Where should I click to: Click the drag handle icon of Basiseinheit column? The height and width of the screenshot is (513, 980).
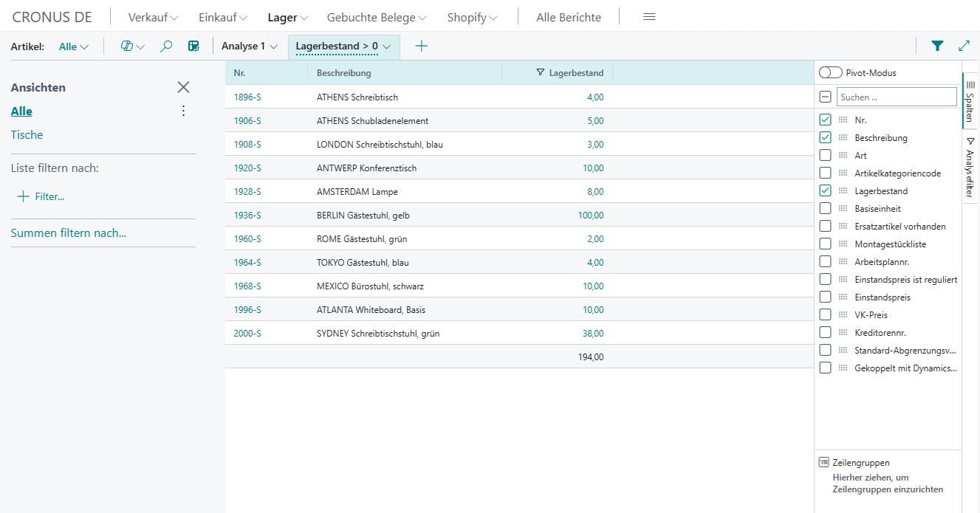843,209
